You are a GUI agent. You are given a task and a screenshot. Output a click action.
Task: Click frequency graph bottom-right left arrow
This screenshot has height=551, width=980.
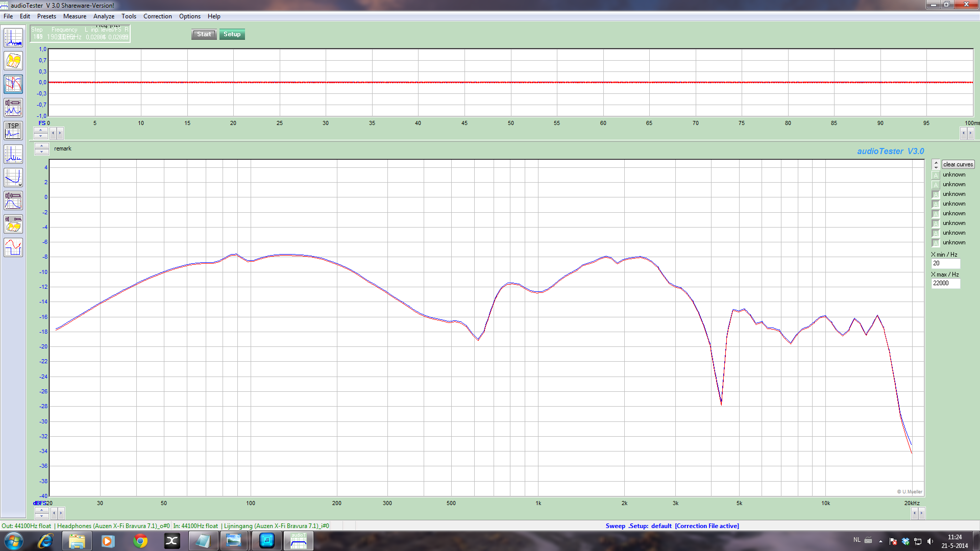coord(914,513)
